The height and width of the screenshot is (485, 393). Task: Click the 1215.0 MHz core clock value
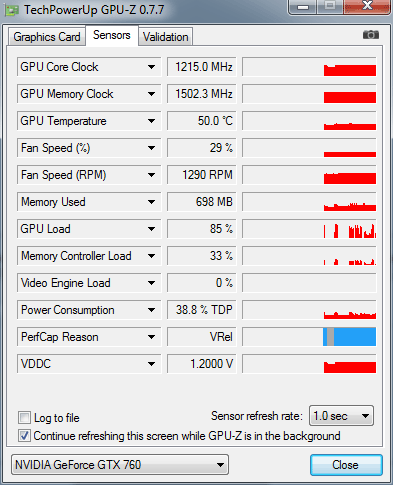pyautogui.click(x=202, y=67)
